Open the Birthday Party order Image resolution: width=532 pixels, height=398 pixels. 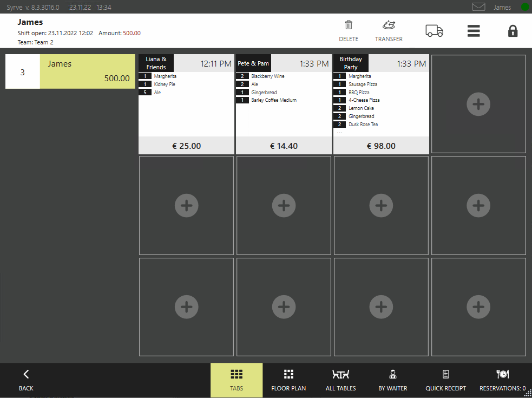pos(381,104)
